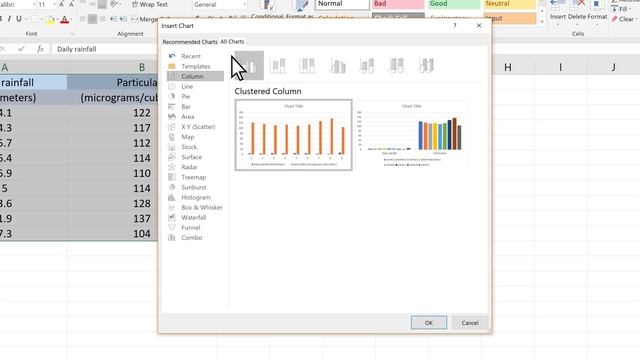Viewport: 640px width, 360px height.
Task: Select column H header in the worksheet
Action: point(508,67)
